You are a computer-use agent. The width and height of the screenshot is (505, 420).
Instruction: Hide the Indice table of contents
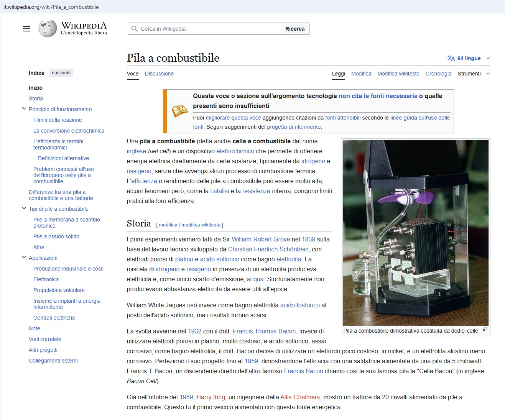click(x=61, y=73)
